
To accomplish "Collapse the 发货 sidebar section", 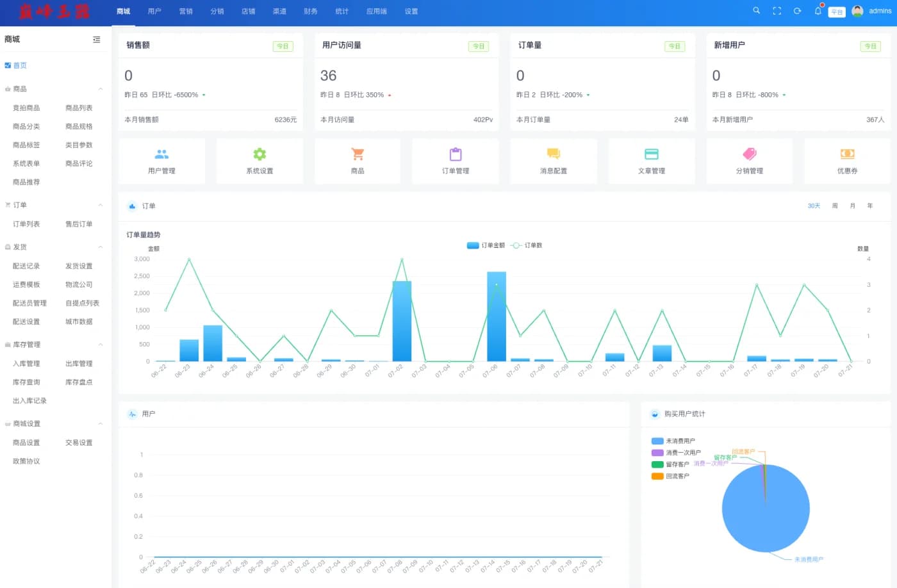I will (x=101, y=247).
